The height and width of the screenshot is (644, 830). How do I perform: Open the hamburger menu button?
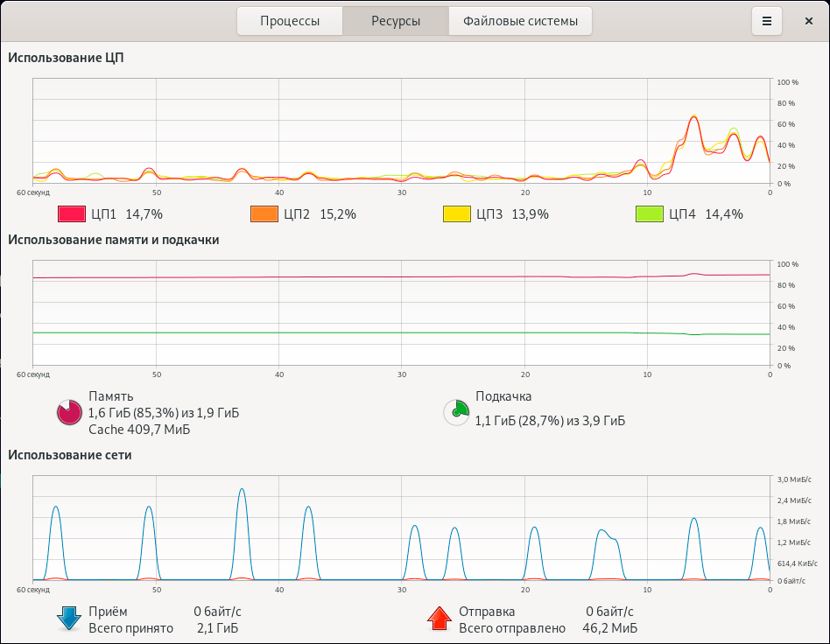click(x=766, y=21)
